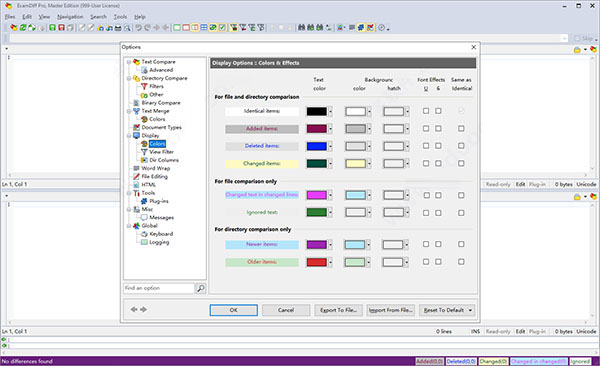The height and width of the screenshot is (366, 600).
Task: Confirm options with the OK button
Action: (x=233, y=310)
